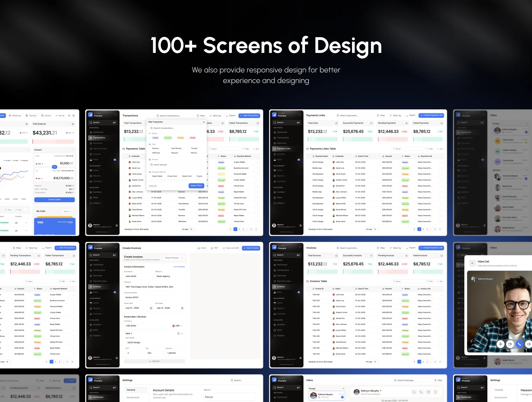
Task: Open Per page dropdown in Transections screen
Action: click(x=192, y=229)
